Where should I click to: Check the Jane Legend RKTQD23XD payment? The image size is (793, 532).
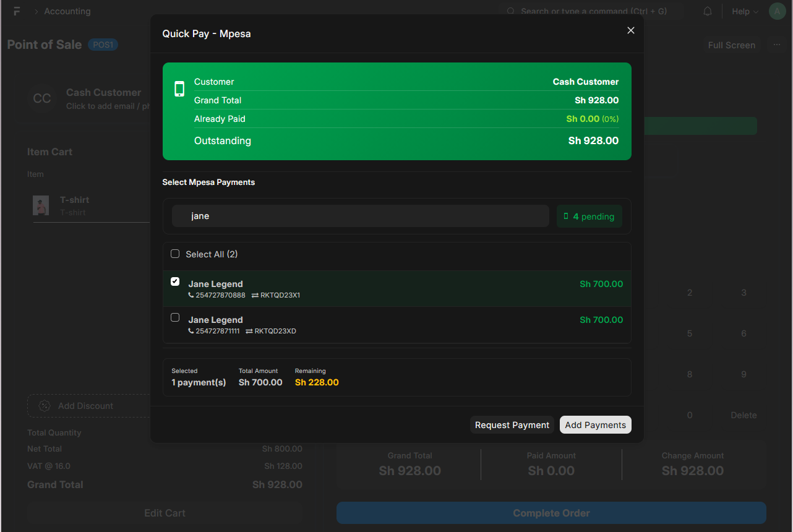coord(175,317)
